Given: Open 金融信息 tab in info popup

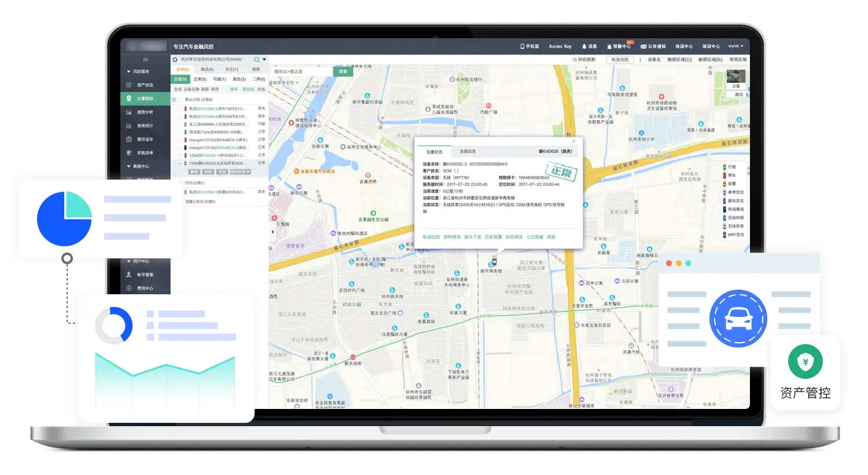Looking at the screenshot, I should (x=468, y=152).
